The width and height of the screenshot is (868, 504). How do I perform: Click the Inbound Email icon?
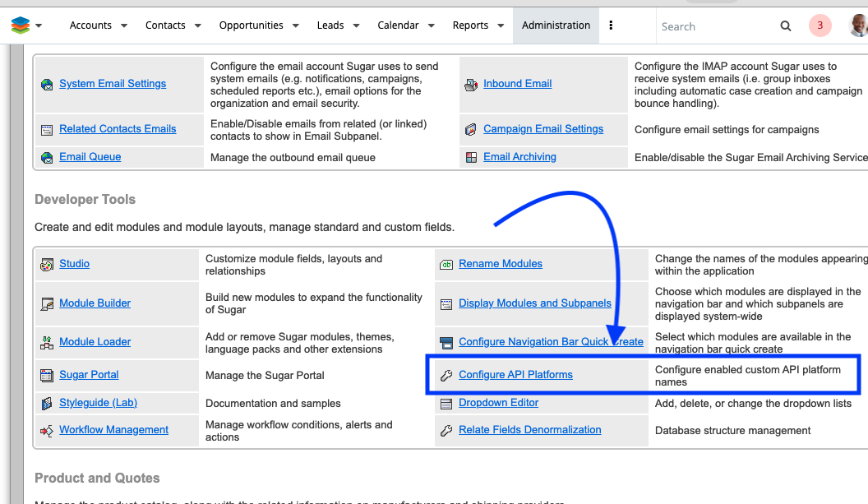click(472, 84)
